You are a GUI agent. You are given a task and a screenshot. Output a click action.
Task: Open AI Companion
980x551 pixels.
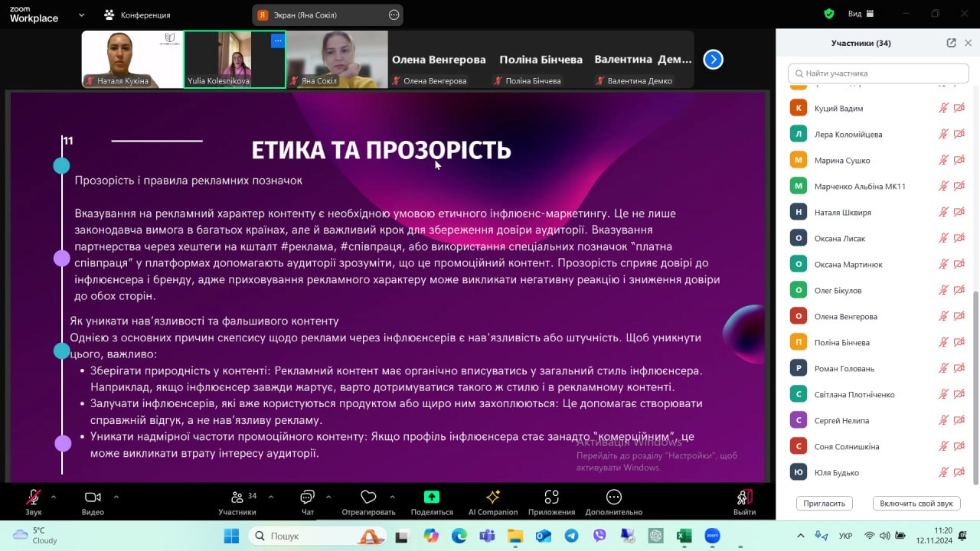[493, 501]
